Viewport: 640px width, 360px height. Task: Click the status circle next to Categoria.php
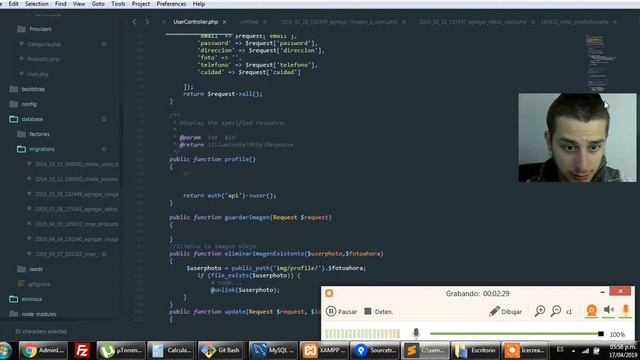click(x=104, y=44)
